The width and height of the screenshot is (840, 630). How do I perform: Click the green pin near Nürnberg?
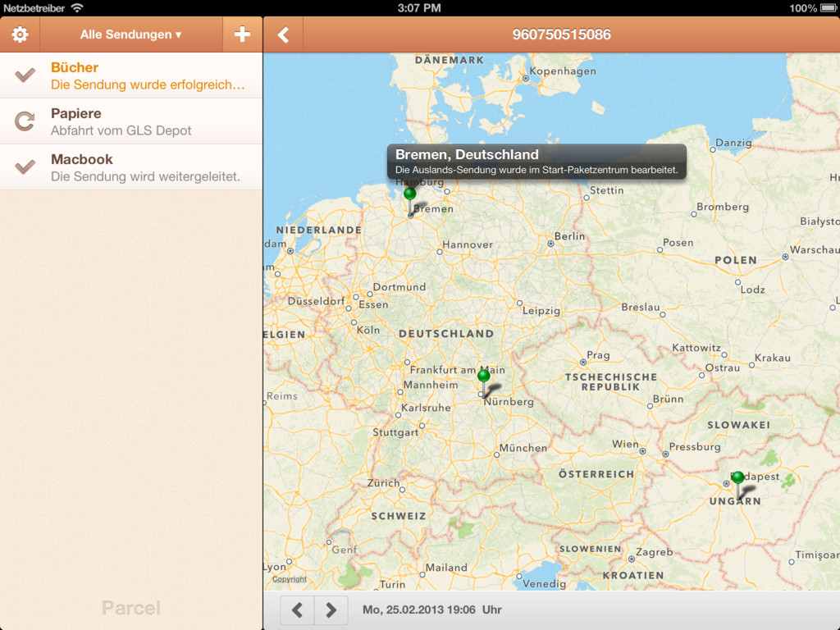coord(483,377)
